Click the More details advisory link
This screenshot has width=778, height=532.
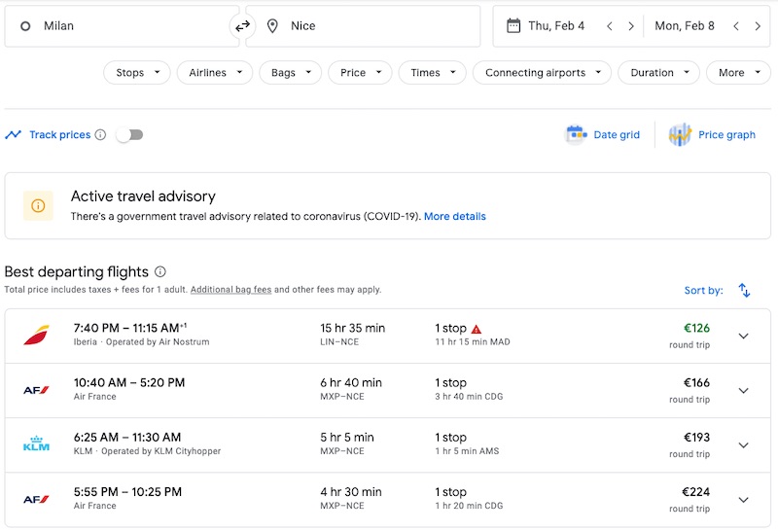point(454,216)
